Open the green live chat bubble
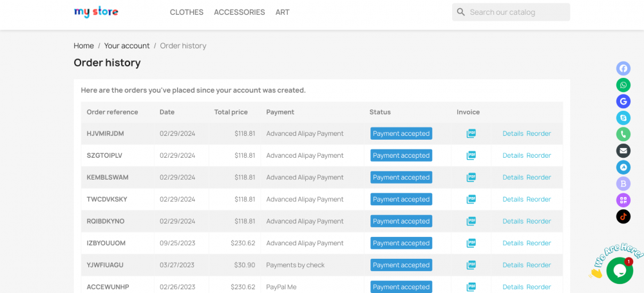This screenshot has width=644, height=293. (x=620, y=271)
